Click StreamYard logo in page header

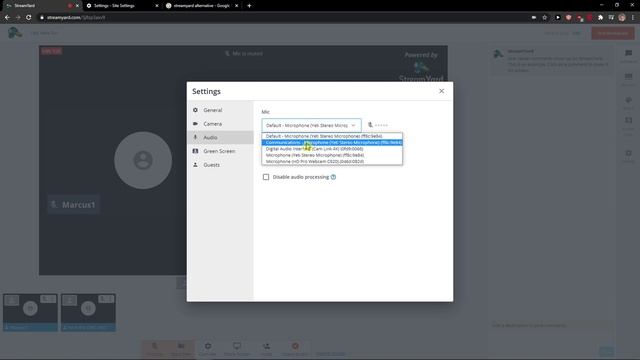coord(14,33)
